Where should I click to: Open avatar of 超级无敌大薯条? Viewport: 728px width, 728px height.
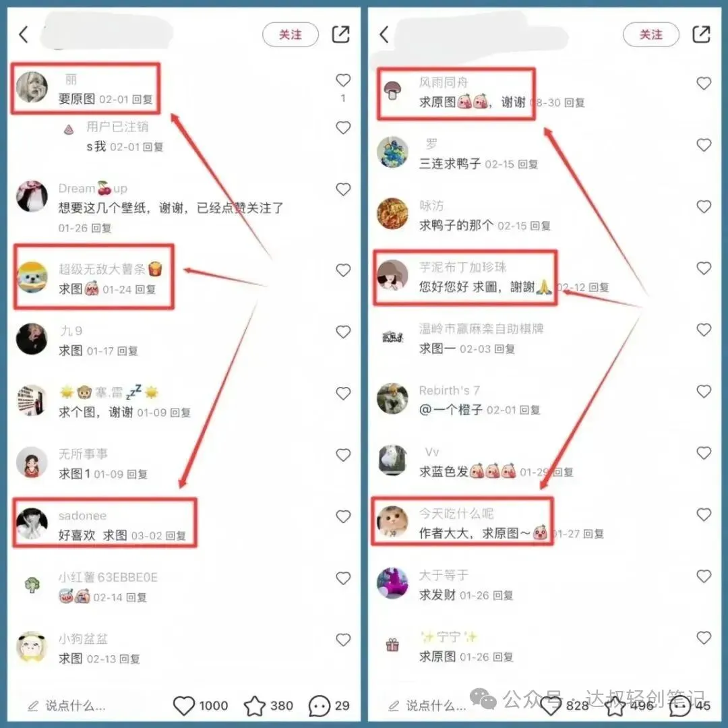coord(32,277)
